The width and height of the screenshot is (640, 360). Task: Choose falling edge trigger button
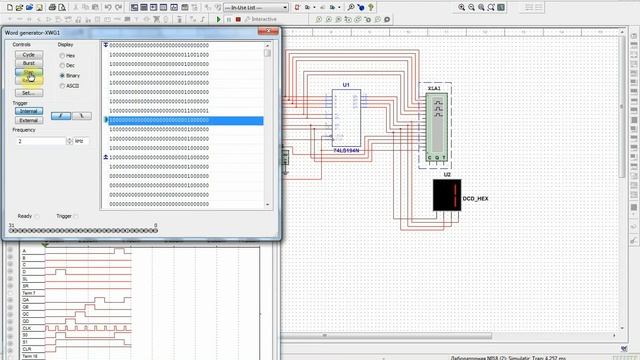tap(82, 116)
